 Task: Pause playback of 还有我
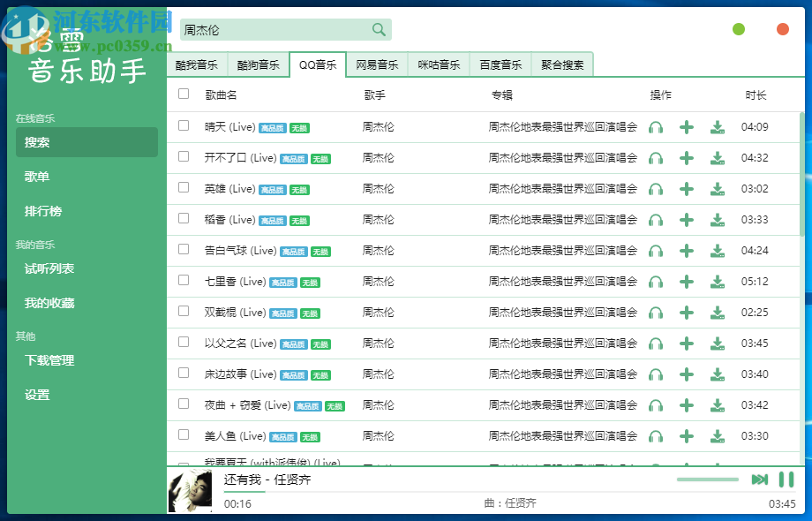pos(785,479)
